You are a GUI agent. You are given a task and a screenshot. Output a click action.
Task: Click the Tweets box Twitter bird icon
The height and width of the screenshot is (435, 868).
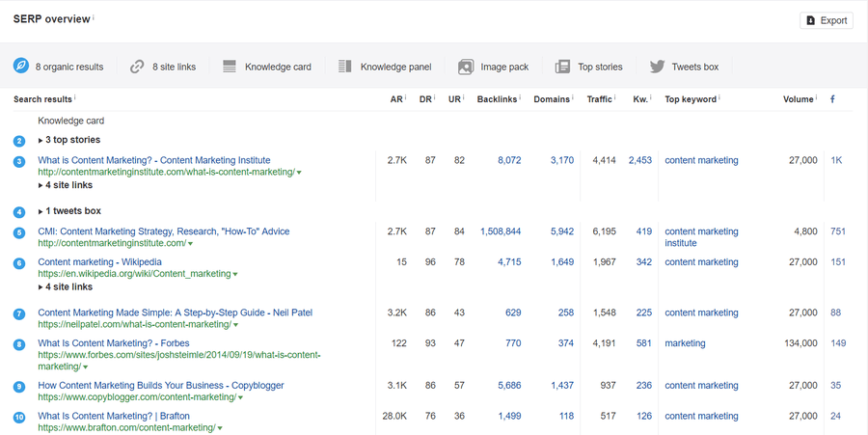[657, 67]
